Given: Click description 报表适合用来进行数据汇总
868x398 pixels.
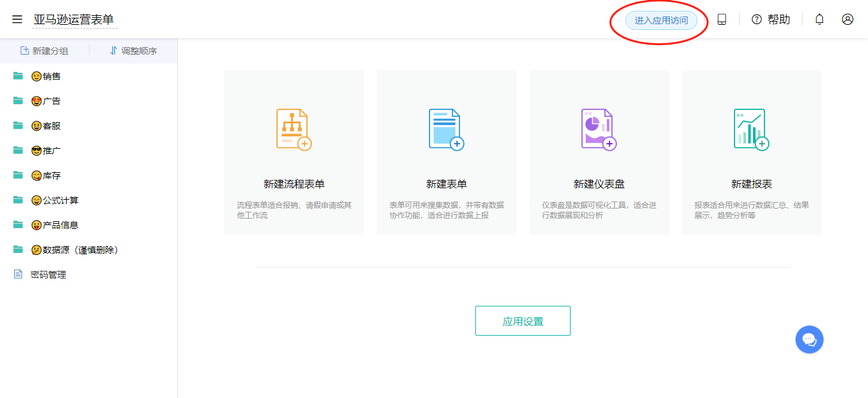Looking at the screenshot, I should tap(752, 210).
